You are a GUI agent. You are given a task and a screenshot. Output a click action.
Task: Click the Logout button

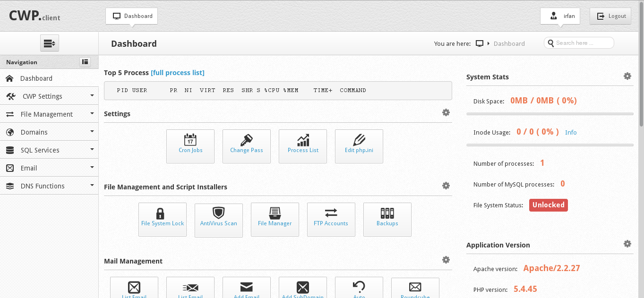coord(610,16)
